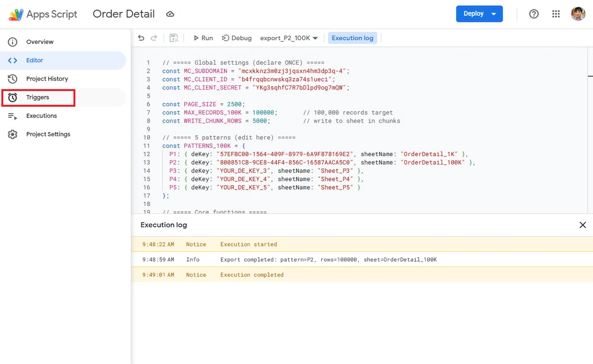Click the MC_SUBDOMAIN declaration on line 2
The width and height of the screenshot is (593, 364).
(x=256, y=71)
